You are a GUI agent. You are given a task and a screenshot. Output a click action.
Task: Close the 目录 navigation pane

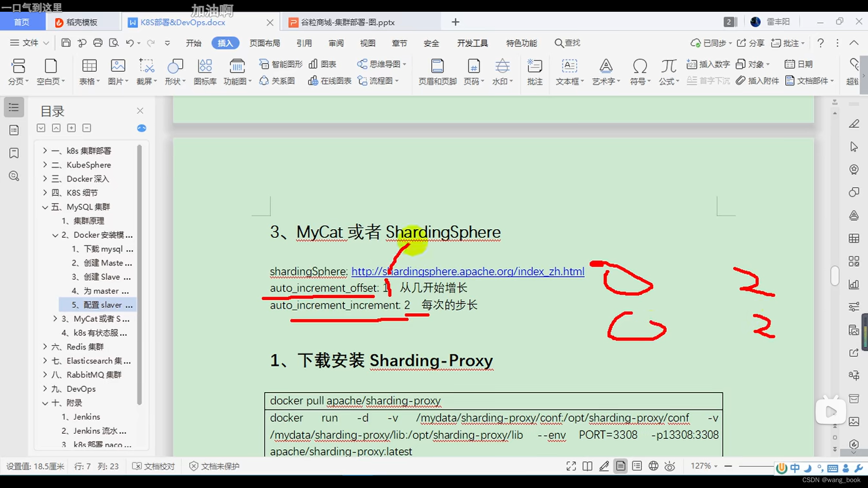140,111
